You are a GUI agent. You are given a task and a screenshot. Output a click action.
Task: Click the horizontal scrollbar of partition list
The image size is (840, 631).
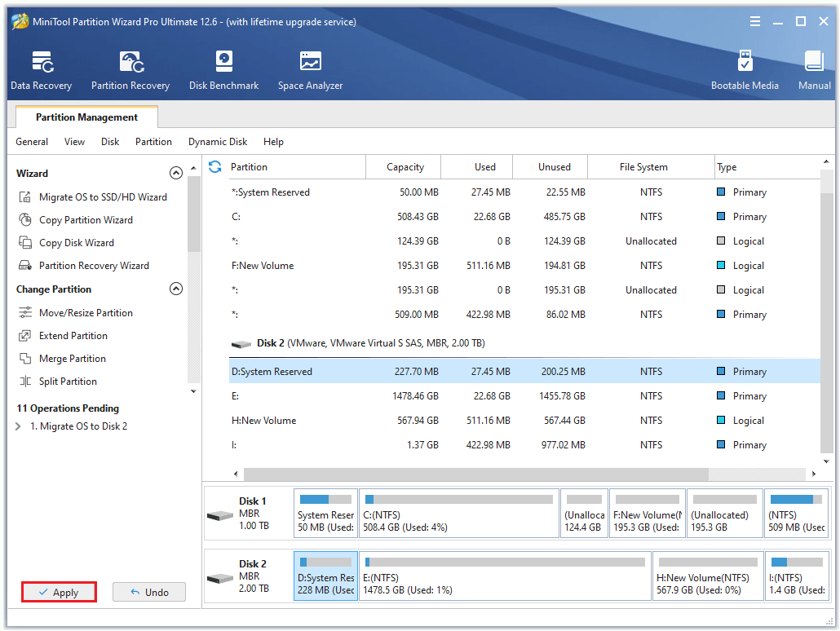point(476,474)
